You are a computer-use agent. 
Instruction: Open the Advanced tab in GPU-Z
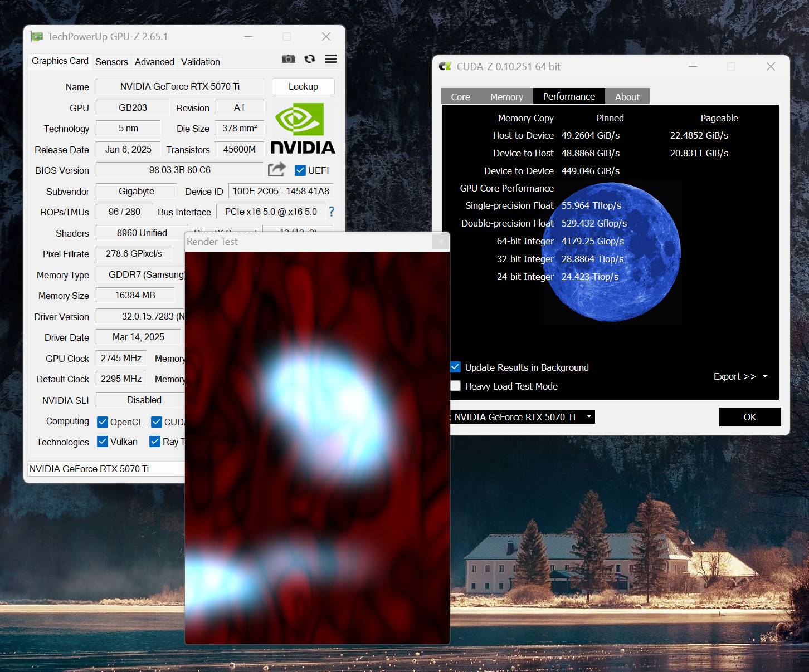point(154,62)
